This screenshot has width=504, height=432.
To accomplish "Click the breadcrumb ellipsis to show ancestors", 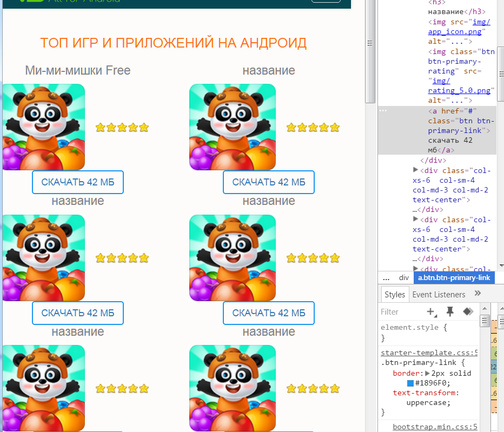I will point(386,278).
